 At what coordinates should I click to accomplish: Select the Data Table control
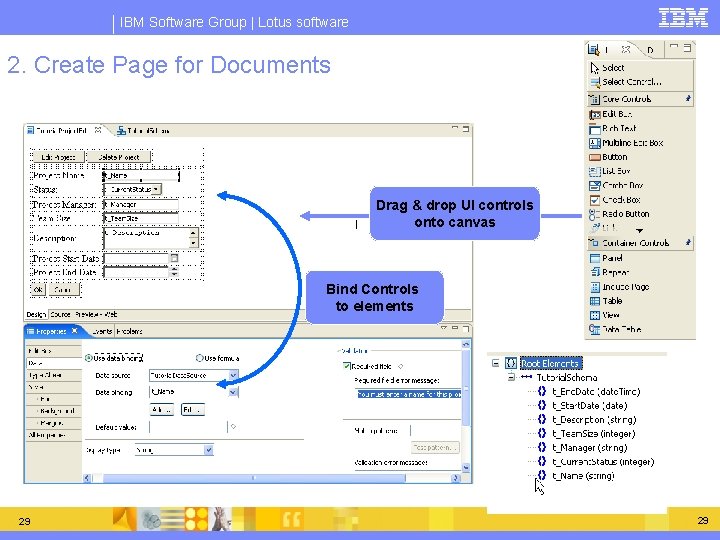tap(615, 330)
